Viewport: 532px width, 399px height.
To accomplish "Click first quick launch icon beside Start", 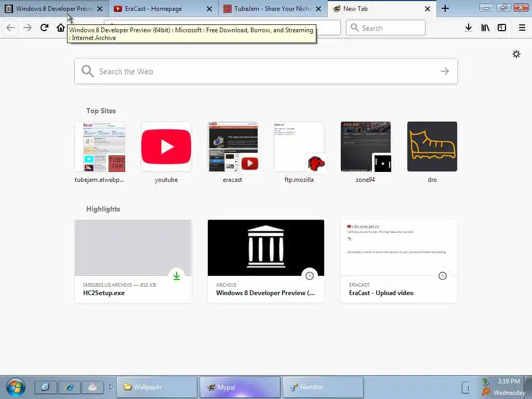I will [x=46, y=387].
